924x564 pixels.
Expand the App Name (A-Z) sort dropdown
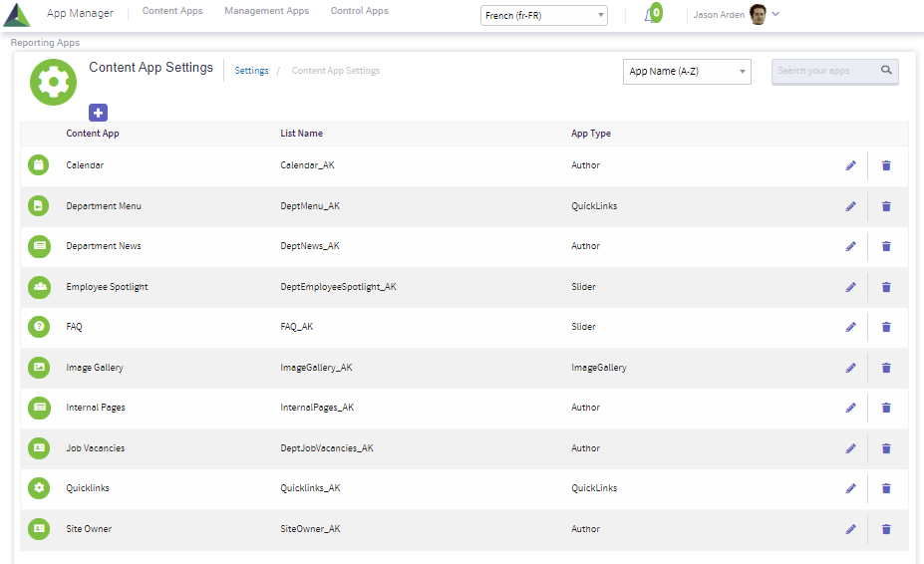(687, 72)
